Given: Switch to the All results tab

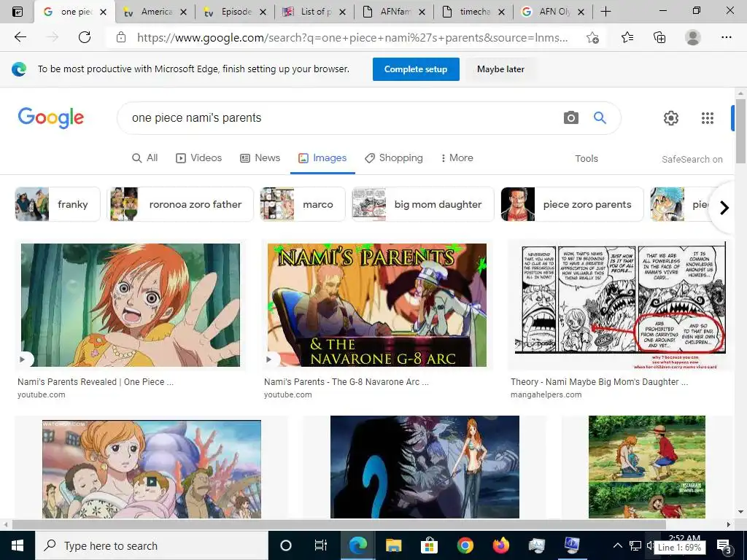Looking at the screenshot, I should pyautogui.click(x=144, y=158).
